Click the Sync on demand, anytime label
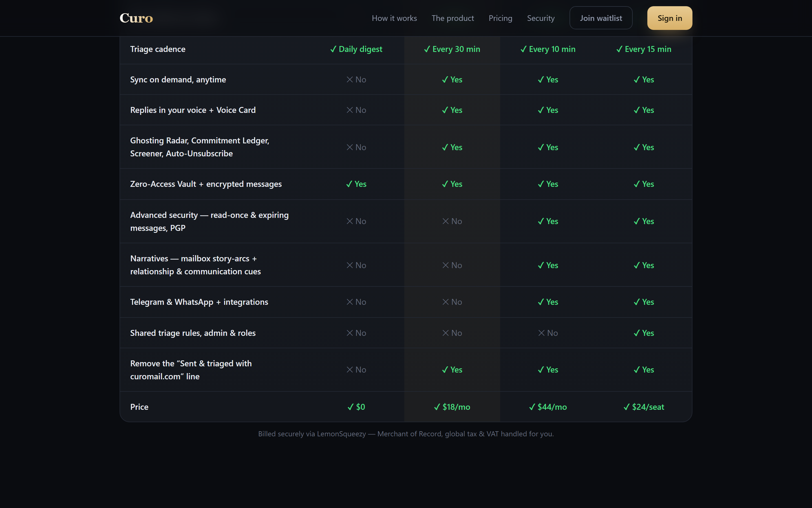Screen dimensions: 812x508 click(178, 80)
